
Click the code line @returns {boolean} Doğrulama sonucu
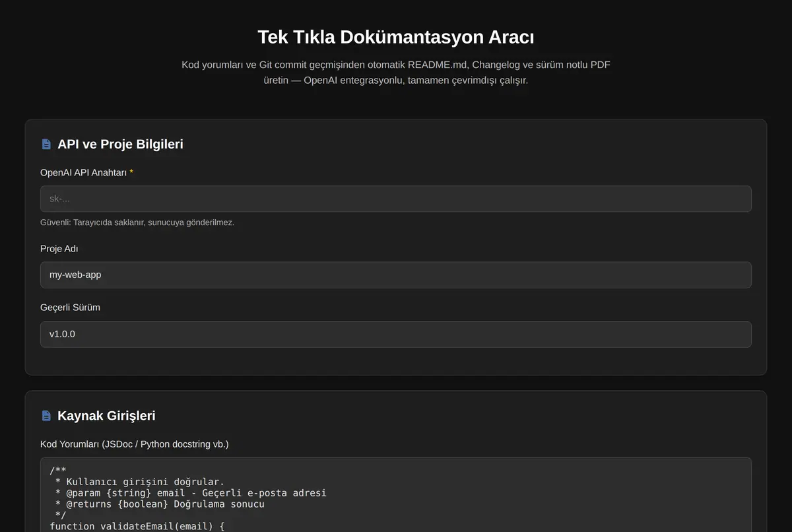point(160,504)
